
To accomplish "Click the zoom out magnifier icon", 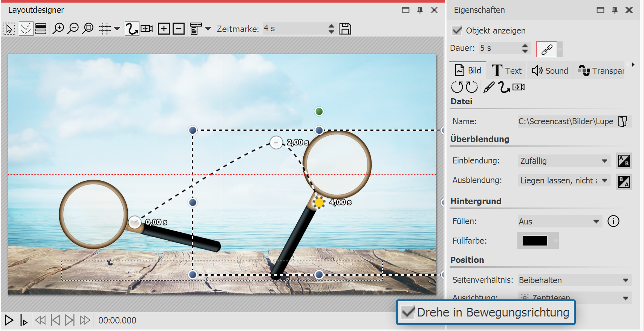I will [73, 29].
